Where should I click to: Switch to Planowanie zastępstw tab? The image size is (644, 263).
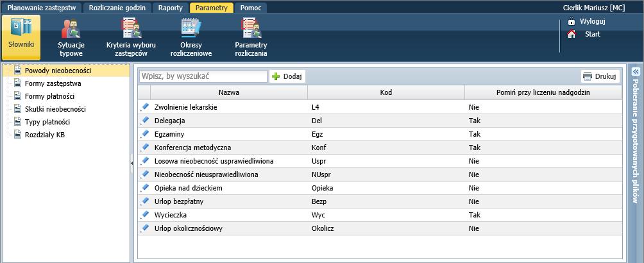click(x=42, y=8)
